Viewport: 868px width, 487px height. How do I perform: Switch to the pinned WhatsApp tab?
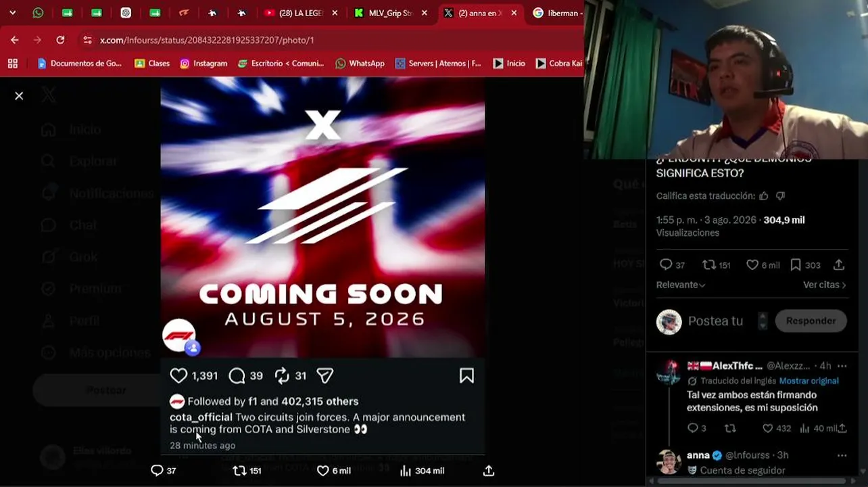click(x=38, y=13)
